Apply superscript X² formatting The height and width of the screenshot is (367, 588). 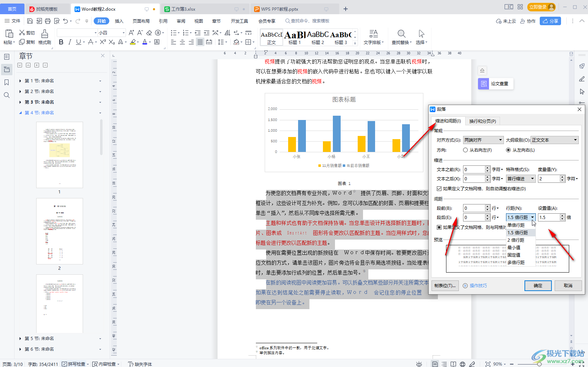click(x=103, y=42)
